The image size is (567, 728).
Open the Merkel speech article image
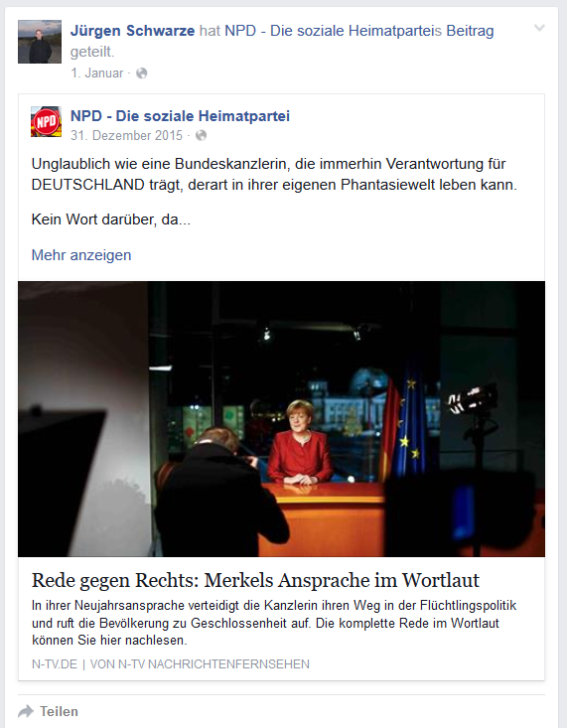click(281, 419)
